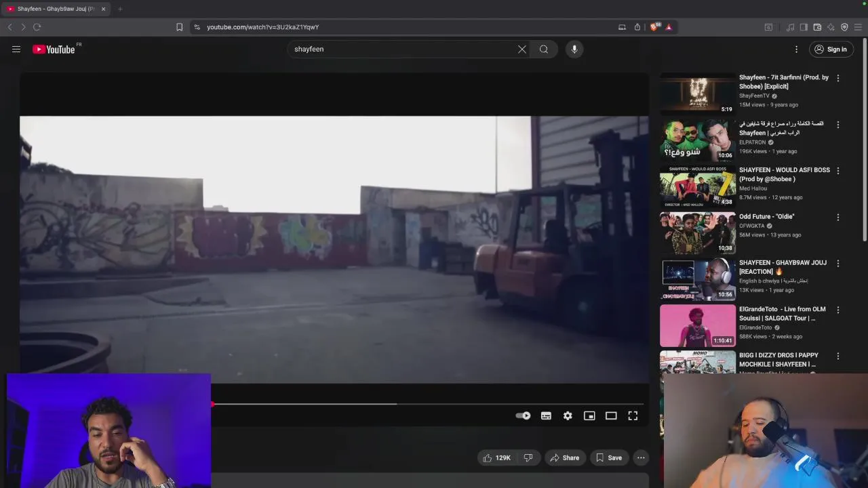Viewport: 868px width, 488px height.
Task: Focus the shayfeen search field
Action: 403,49
